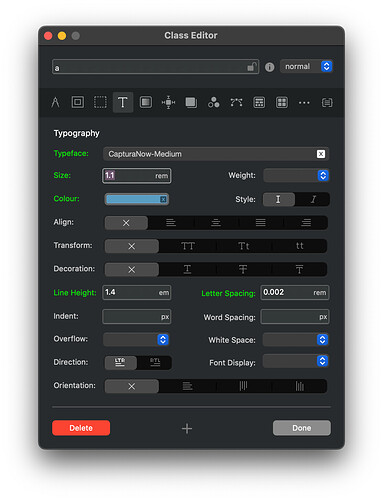Clear the CapturaNow-Medium typeface with X
382x500 pixels.
tap(321, 154)
